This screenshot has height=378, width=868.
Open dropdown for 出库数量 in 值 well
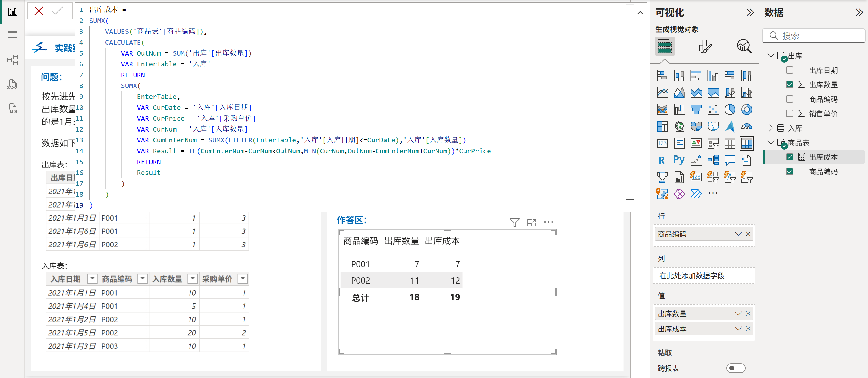pos(738,314)
